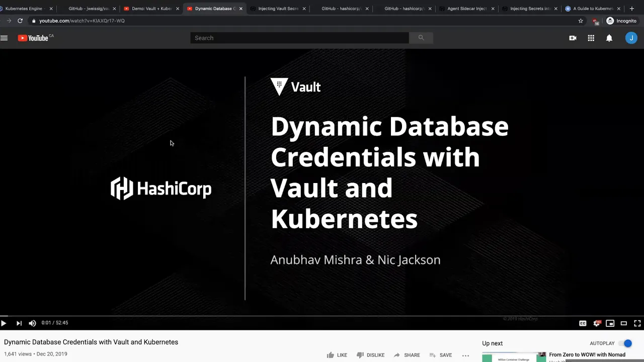This screenshot has width=644, height=362.
Task: Open the account avatar J menu
Action: tap(631, 38)
